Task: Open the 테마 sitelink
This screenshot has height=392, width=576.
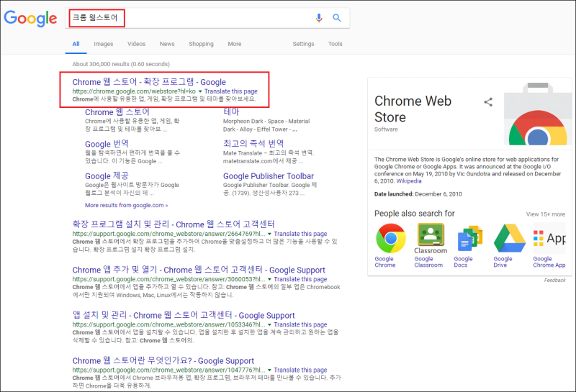Action: (x=231, y=112)
